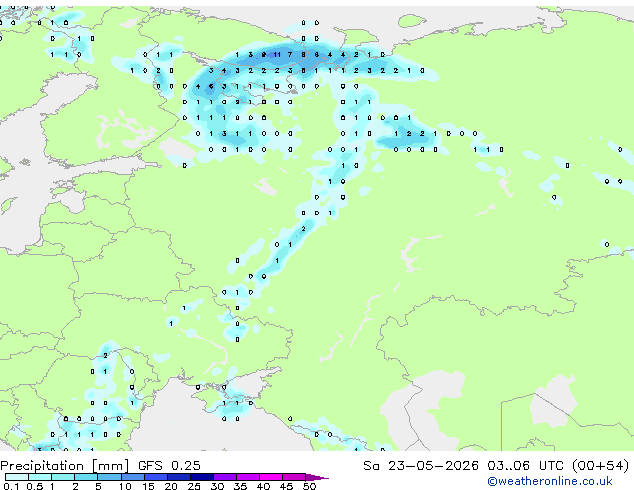Select the 25–30 mm dark navy swatch

pos(201,477)
